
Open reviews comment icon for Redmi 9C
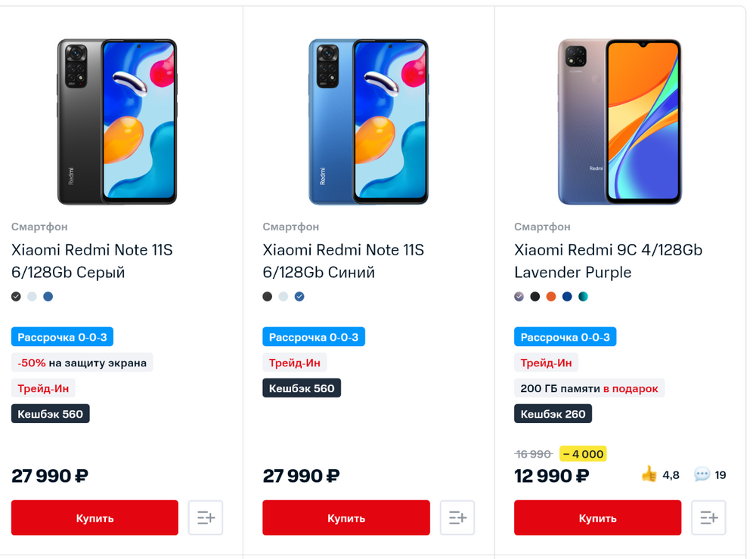point(702,474)
